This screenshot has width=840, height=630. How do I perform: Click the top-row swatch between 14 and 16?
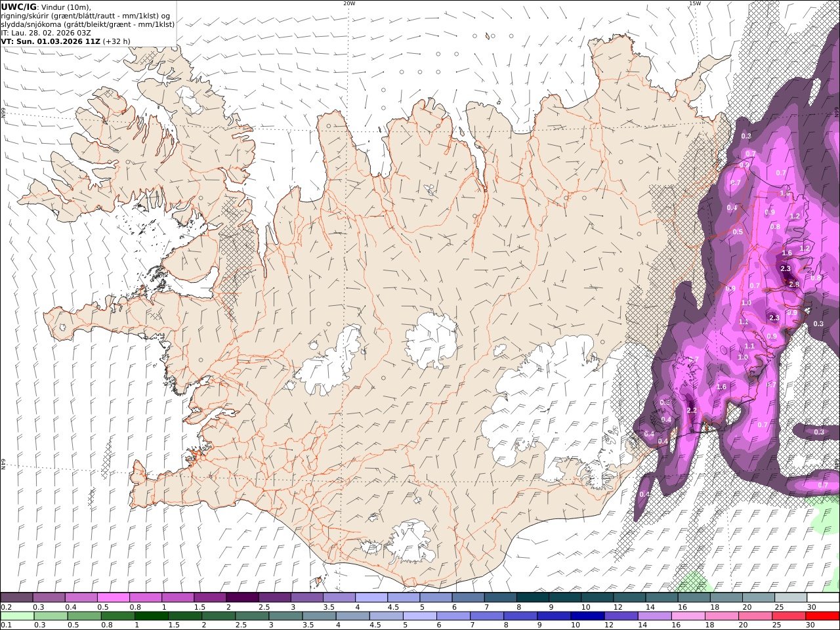click(x=662, y=598)
